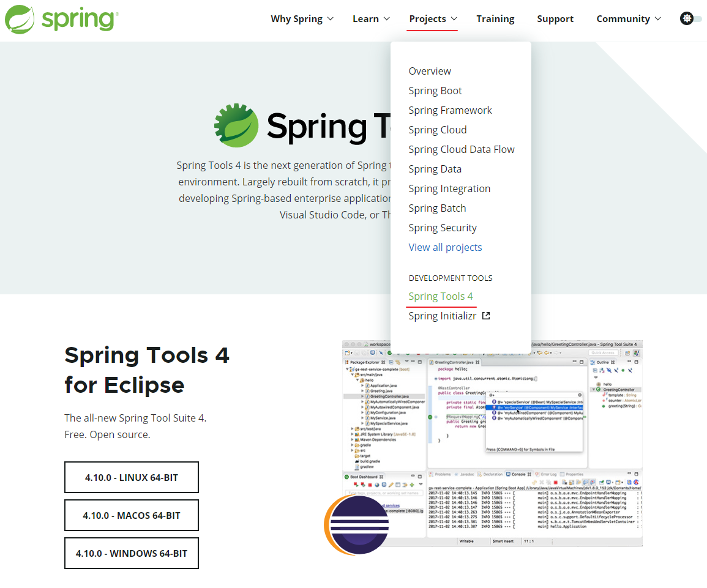The width and height of the screenshot is (707, 588).
Task: Select Spring Integration project link
Action: click(449, 189)
